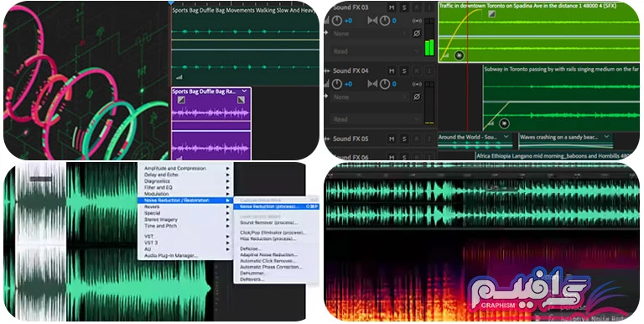Choose Audio Plug-In Manager
The image size is (644, 324).
[185, 256]
